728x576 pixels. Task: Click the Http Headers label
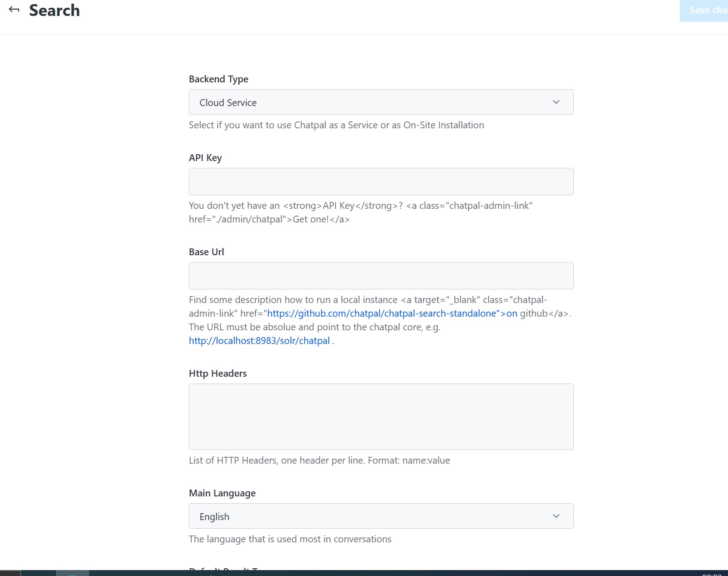[x=217, y=373]
